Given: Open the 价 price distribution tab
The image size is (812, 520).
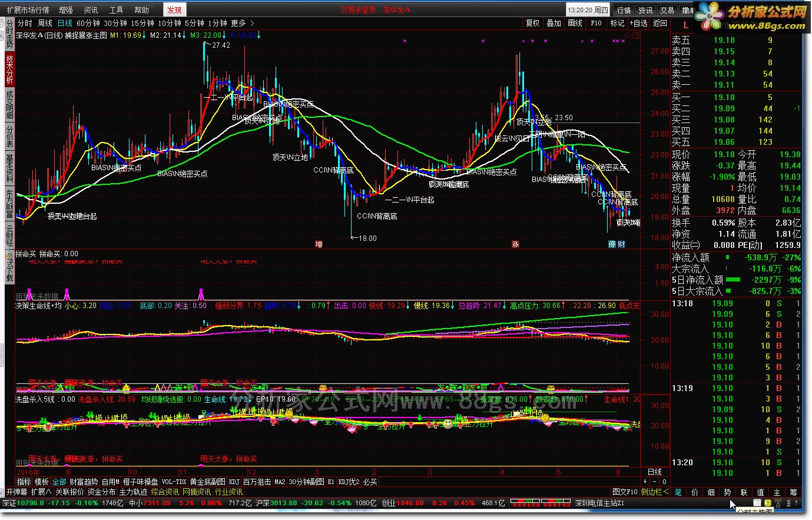Looking at the screenshot, I should 695,492.
